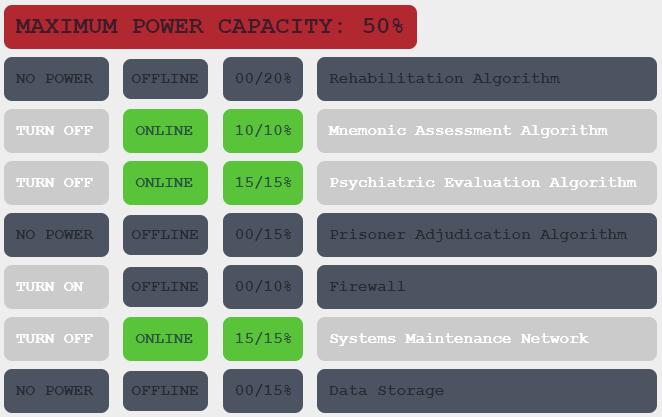Turn off the Mnemonic Assessment Algorithm
This screenshot has width=662, height=417.
pos(57,131)
